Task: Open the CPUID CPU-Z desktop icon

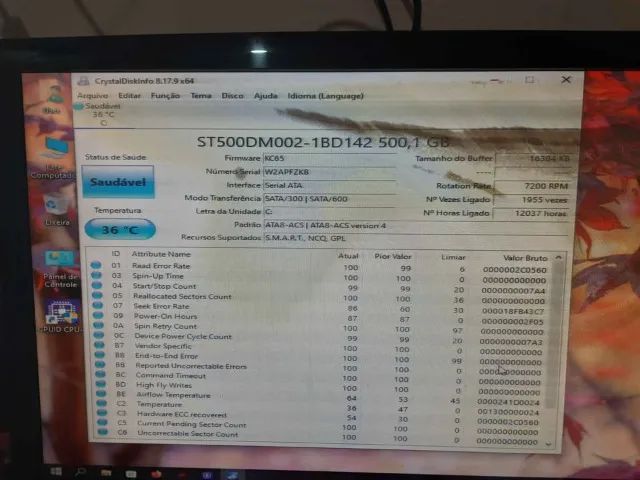Action: (x=62, y=316)
